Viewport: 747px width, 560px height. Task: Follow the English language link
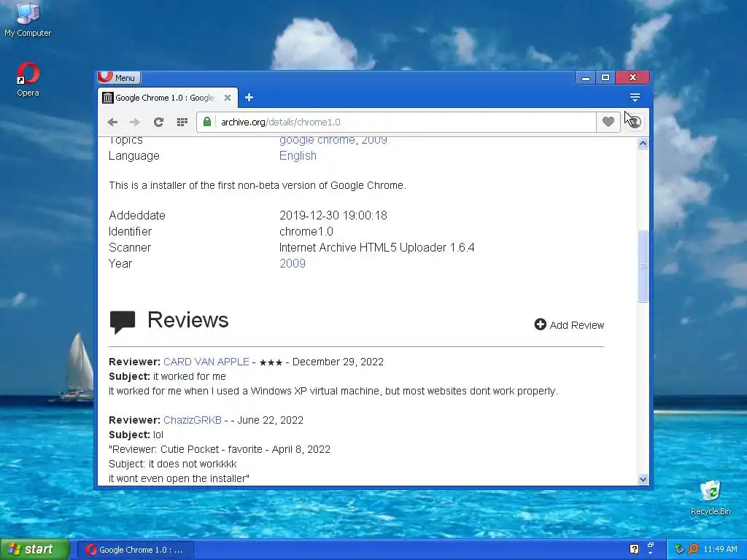click(x=298, y=156)
